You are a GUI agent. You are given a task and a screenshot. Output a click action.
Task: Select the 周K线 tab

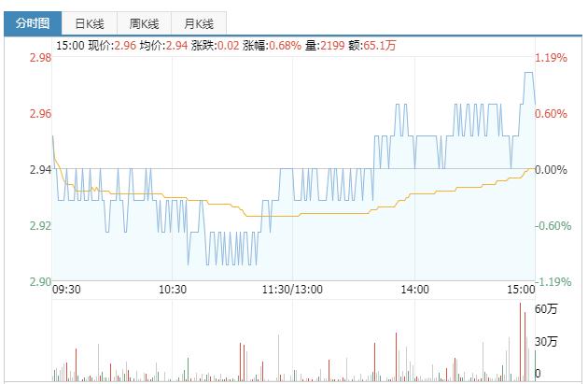(143, 23)
